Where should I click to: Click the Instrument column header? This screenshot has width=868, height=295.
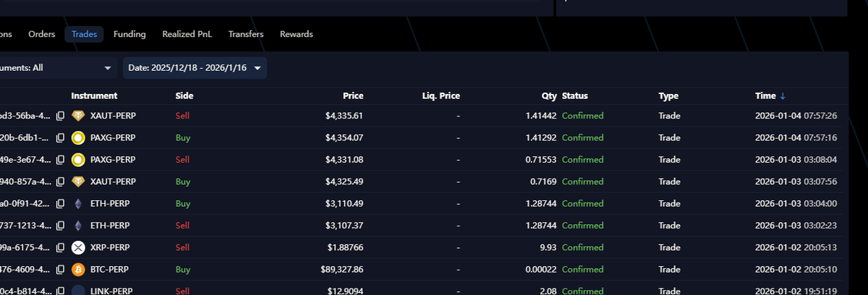pos(94,95)
